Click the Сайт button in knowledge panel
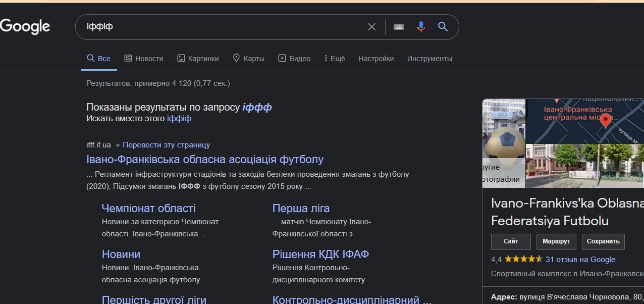The image size is (644, 304). click(x=511, y=241)
